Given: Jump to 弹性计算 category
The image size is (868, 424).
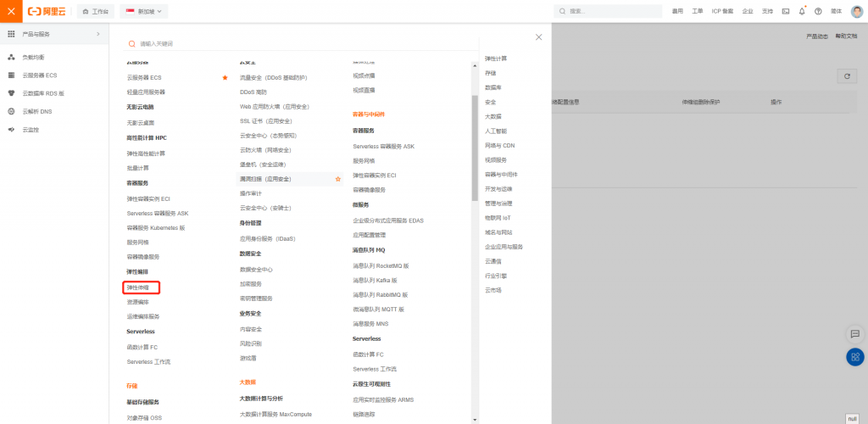Looking at the screenshot, I should pos(496,59).
